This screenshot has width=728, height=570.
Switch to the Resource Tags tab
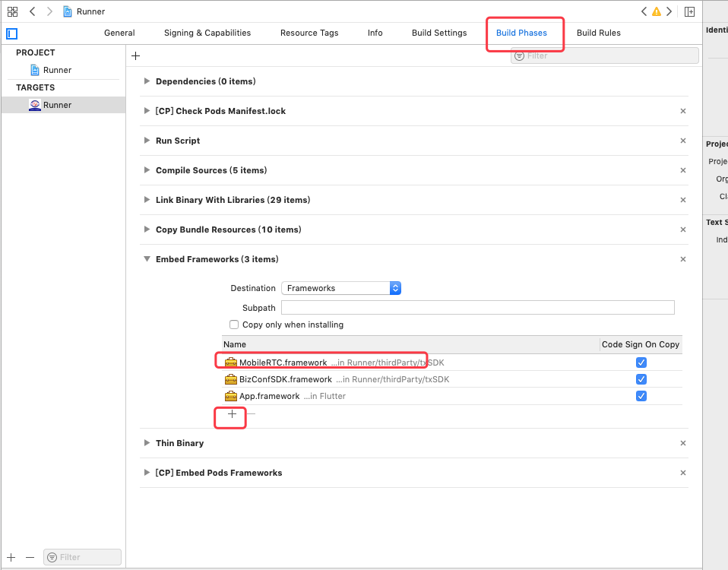[x=309, y=33]
